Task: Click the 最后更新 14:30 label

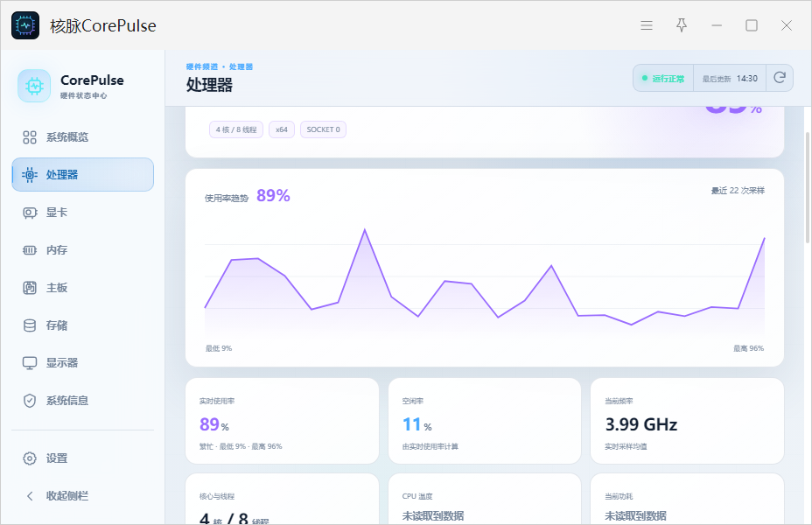Action: click(730, 78)
